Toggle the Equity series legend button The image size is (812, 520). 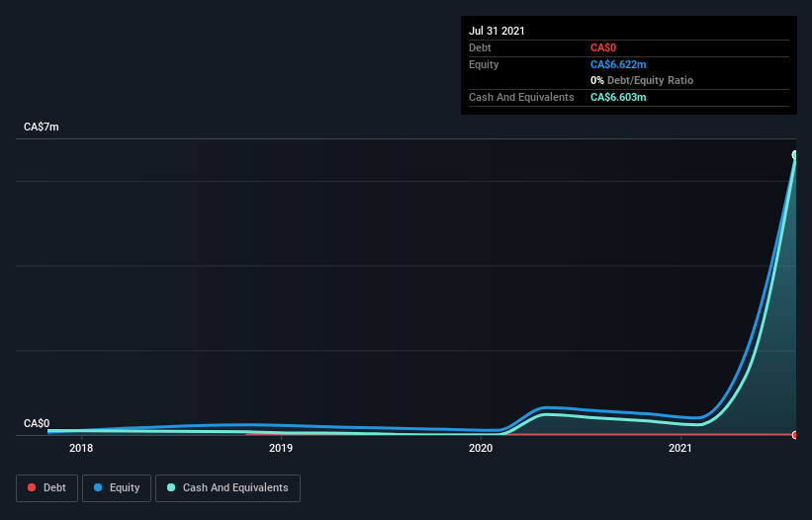[x=117, y=488]
